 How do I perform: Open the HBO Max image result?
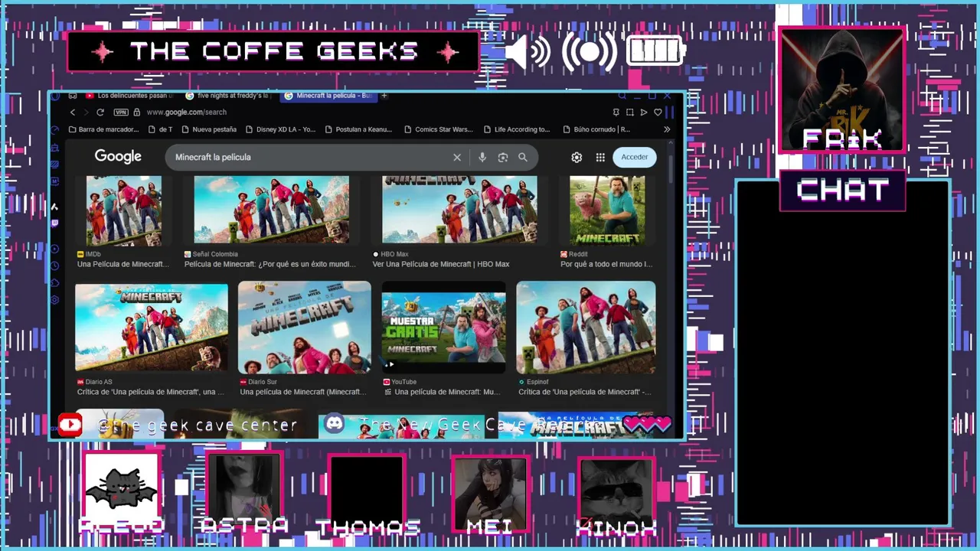(x=459, y=210)
